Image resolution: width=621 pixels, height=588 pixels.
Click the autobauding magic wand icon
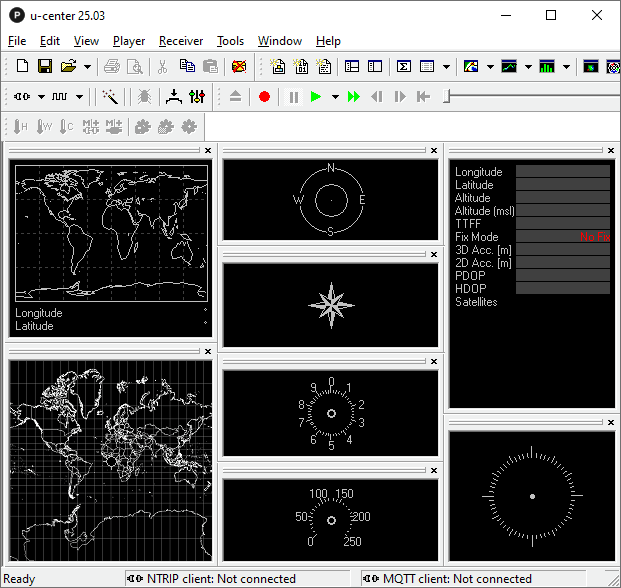pyautogui.click(x=111, y=97)
